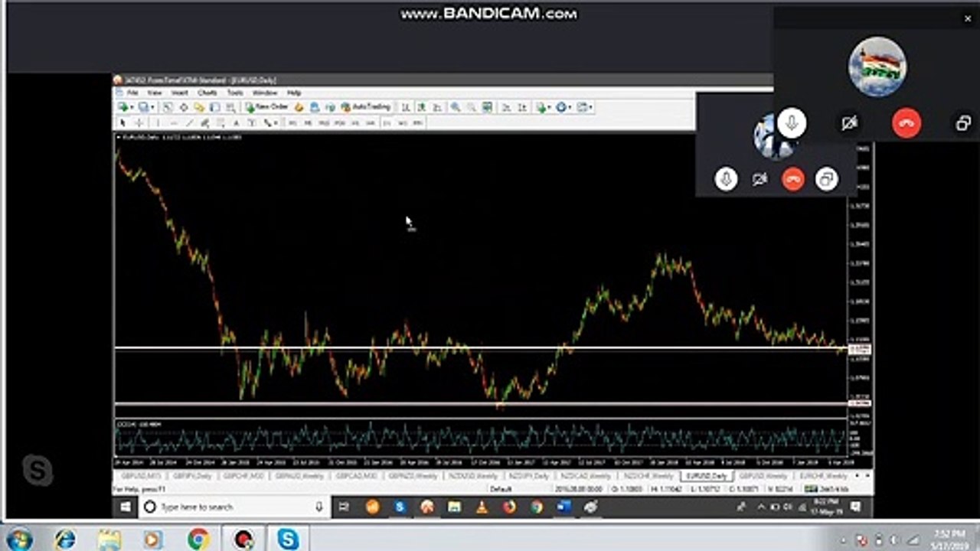Select the Vertical Line tool
The width and height of the screenshot is (980, 551).
point(158,123)
